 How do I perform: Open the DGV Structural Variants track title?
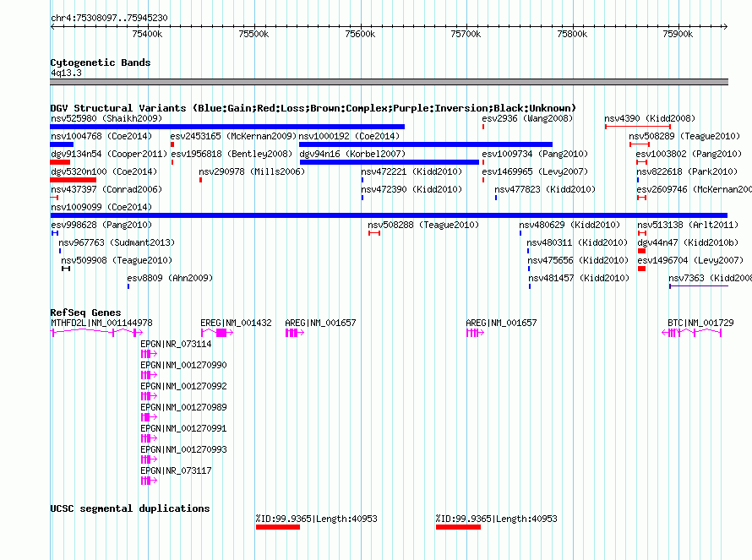click(313, 108)
